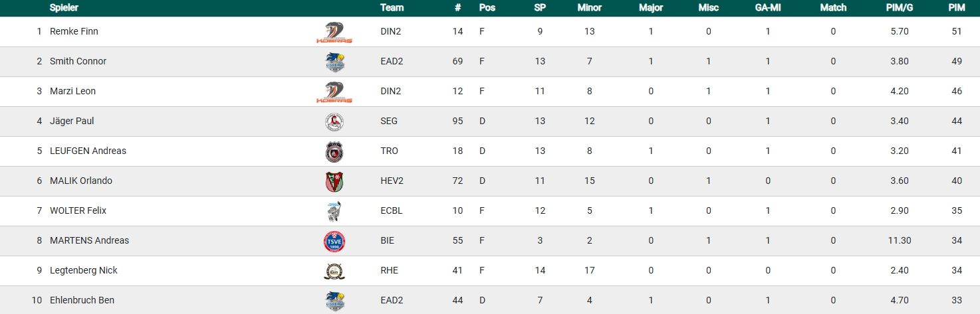
Task: Click the team logo in Jäger Paul's row
Action: point(334,121)
